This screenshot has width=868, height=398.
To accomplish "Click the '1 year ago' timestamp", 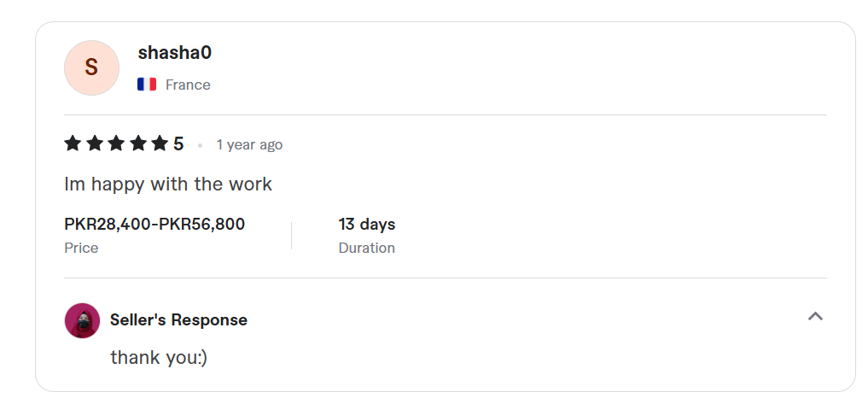I will pos(249,144).
